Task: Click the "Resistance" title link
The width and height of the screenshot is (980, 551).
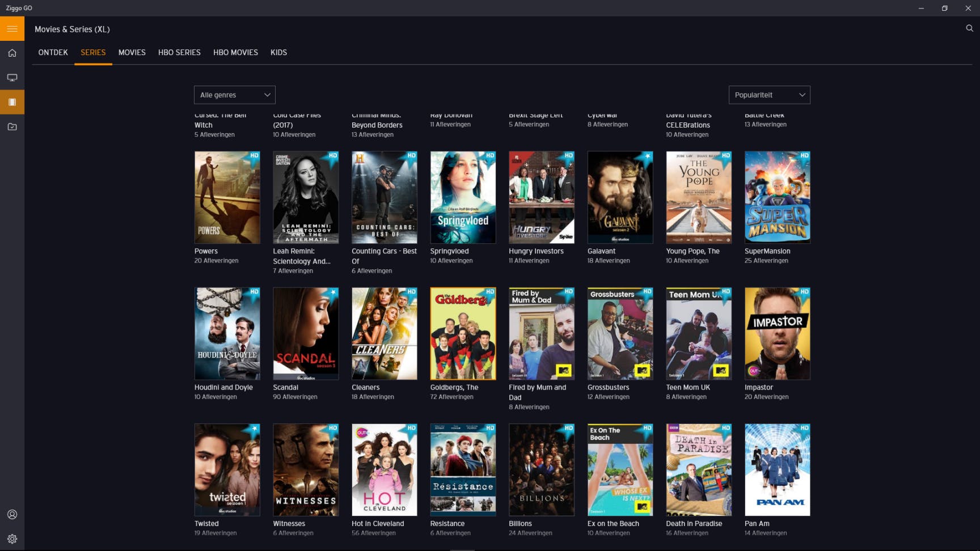Action: pos(447,524)
